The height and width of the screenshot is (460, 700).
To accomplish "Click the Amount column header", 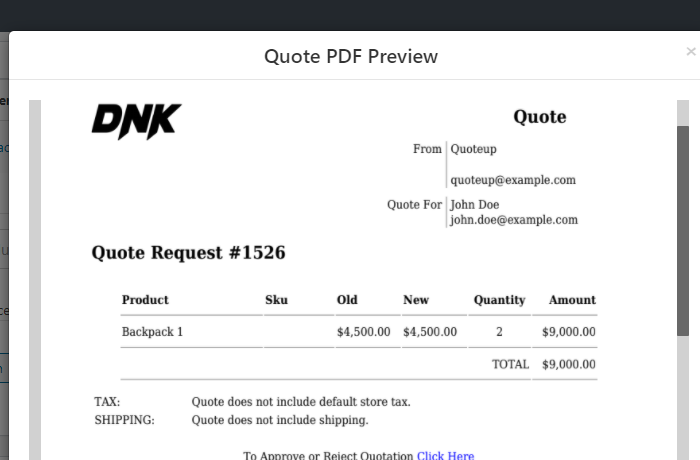I will point(572,300).
